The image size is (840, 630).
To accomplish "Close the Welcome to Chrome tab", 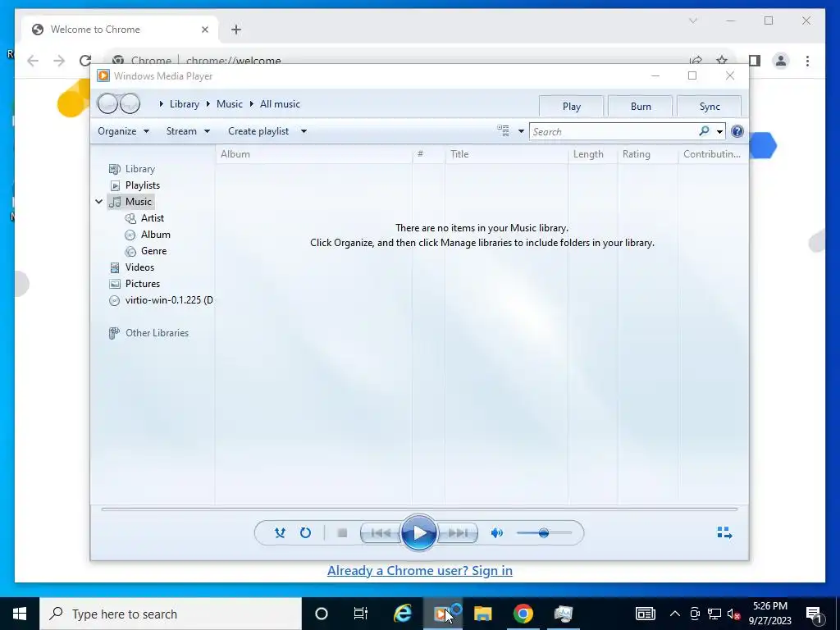I will [204, 30].
